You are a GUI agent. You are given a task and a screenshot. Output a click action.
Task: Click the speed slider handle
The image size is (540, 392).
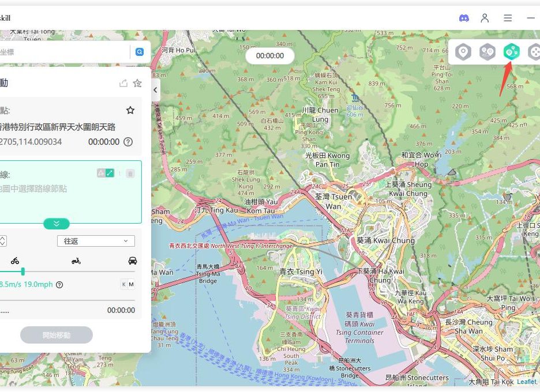22,272
